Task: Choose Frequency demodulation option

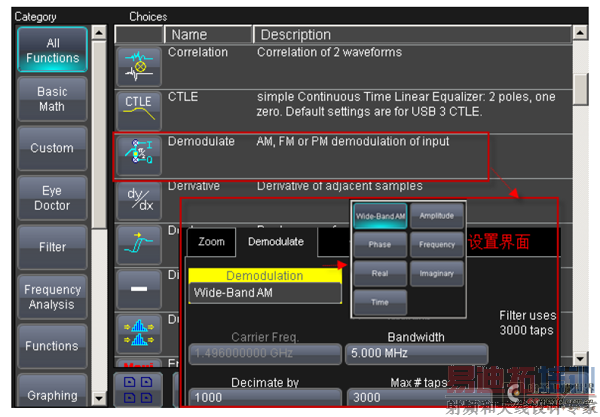Action: [437, 244]
